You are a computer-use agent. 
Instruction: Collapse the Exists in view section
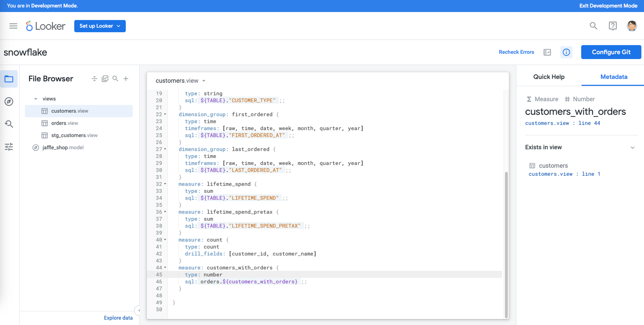[632, 148]
